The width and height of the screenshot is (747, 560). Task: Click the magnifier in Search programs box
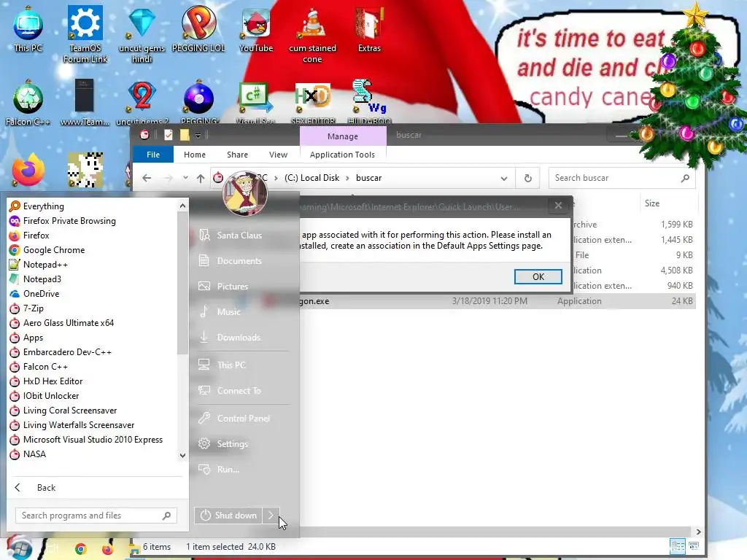click(167, 516)
